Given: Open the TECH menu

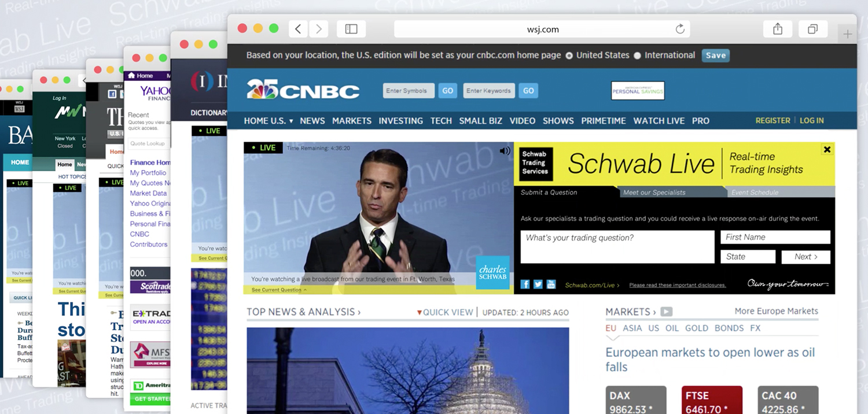Looking at the screenshot, I should tap(441, 121).
